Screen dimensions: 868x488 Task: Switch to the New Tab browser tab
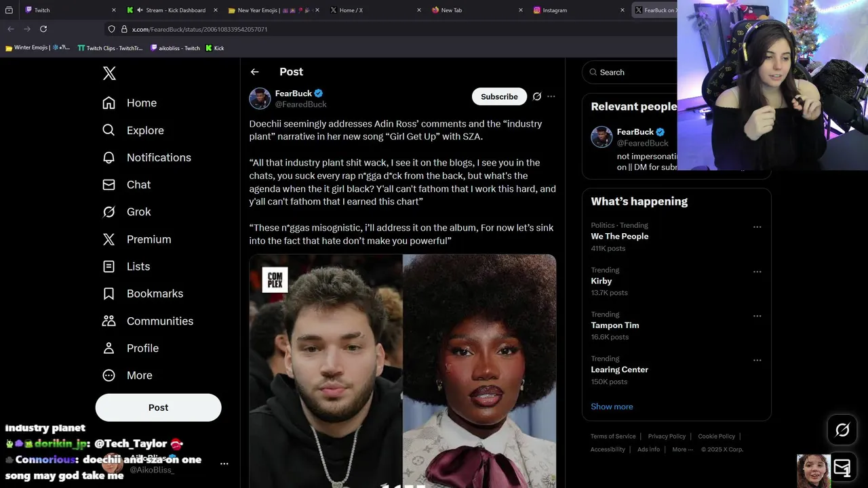[x=477, y=10]
